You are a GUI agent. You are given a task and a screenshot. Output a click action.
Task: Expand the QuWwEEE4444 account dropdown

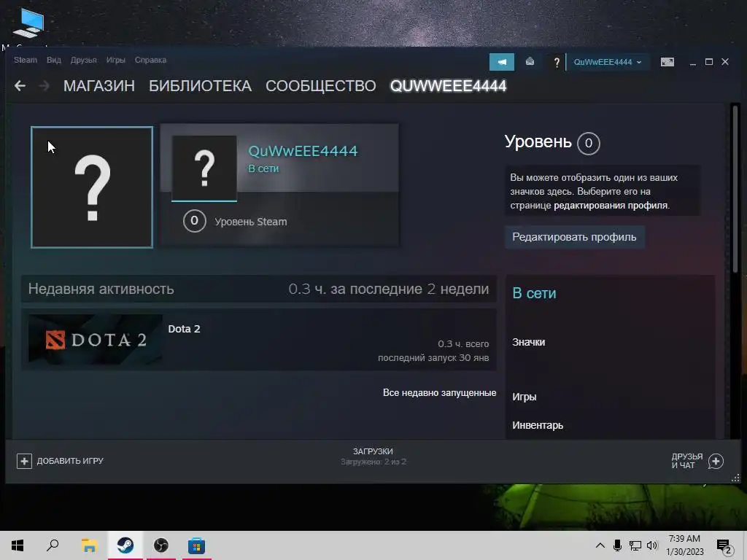pyautogui.click(x=608, y=62)
